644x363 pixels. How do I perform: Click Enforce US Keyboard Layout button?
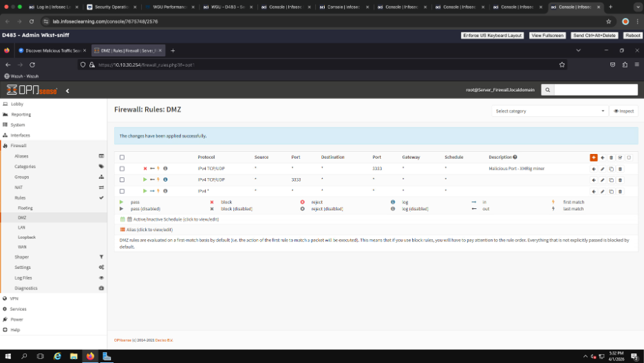point(493,36)
